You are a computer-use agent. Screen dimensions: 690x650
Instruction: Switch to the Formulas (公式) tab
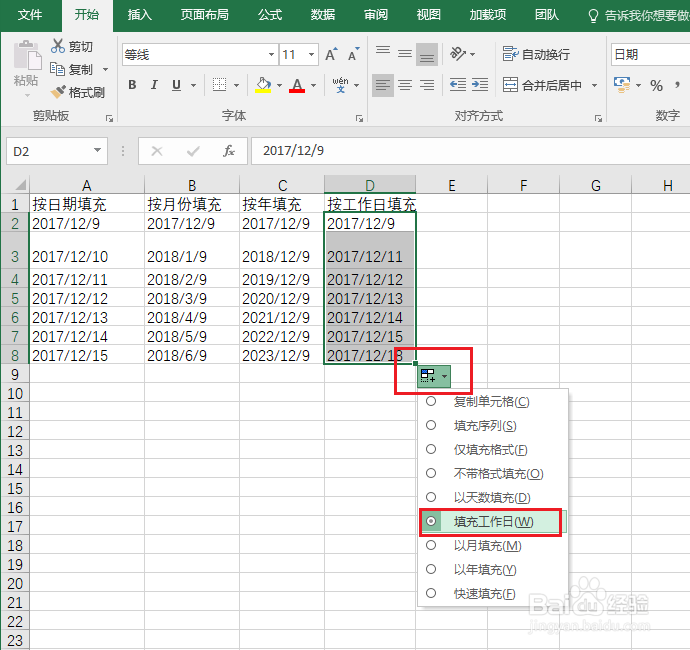(x=270, y=15)
